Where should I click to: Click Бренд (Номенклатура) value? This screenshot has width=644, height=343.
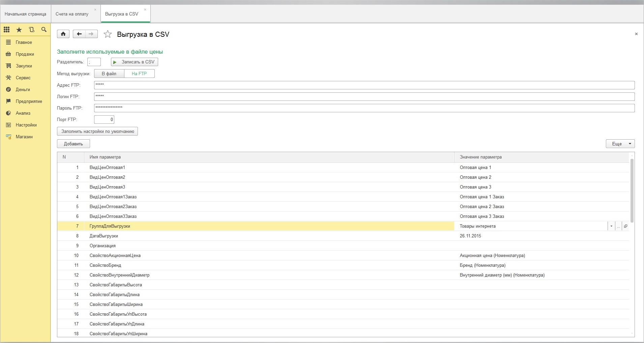click(482, 265)
